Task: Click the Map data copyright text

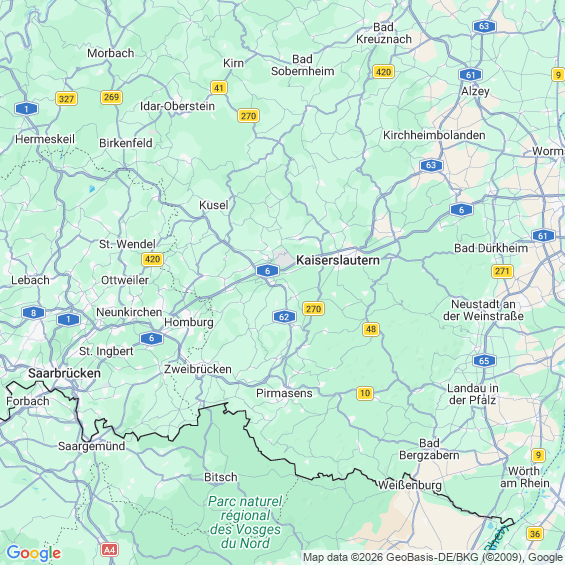Action: pyautogui.click(x=433, y=557)
